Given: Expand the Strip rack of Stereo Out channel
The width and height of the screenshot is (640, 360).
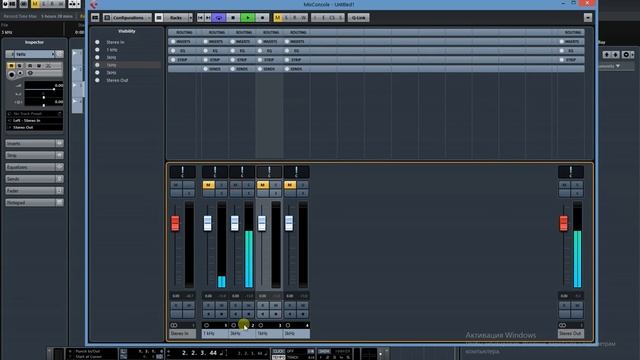Looking at the screenshot, I should (571, 60).
